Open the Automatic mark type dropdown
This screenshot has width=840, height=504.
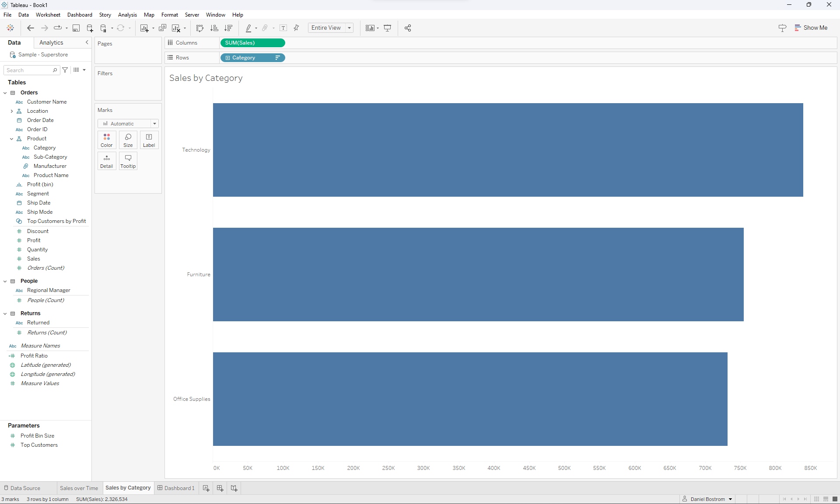[x=128, y=124]
